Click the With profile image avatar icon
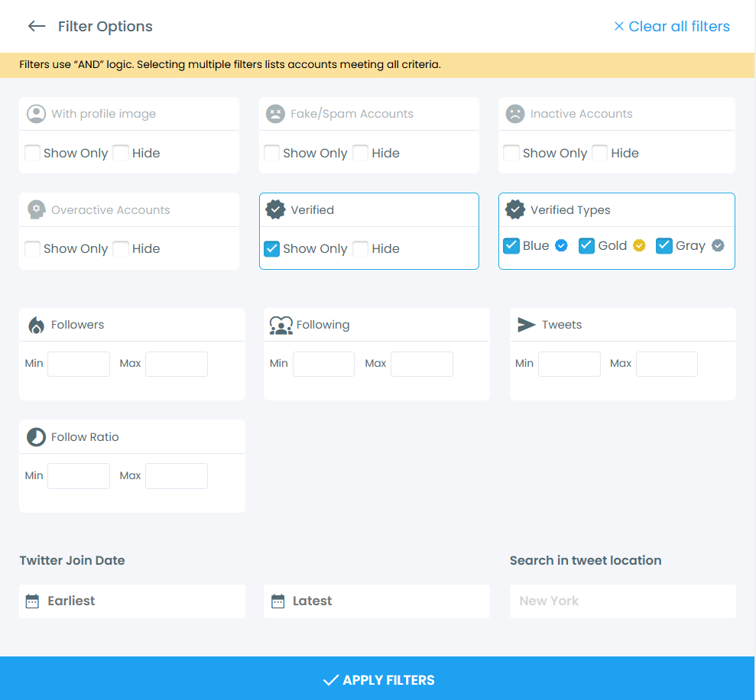 pos(36,114)
